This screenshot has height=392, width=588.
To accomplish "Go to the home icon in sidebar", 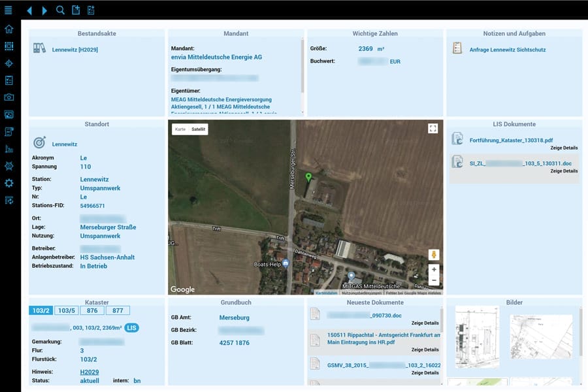I will coord(9,29).
